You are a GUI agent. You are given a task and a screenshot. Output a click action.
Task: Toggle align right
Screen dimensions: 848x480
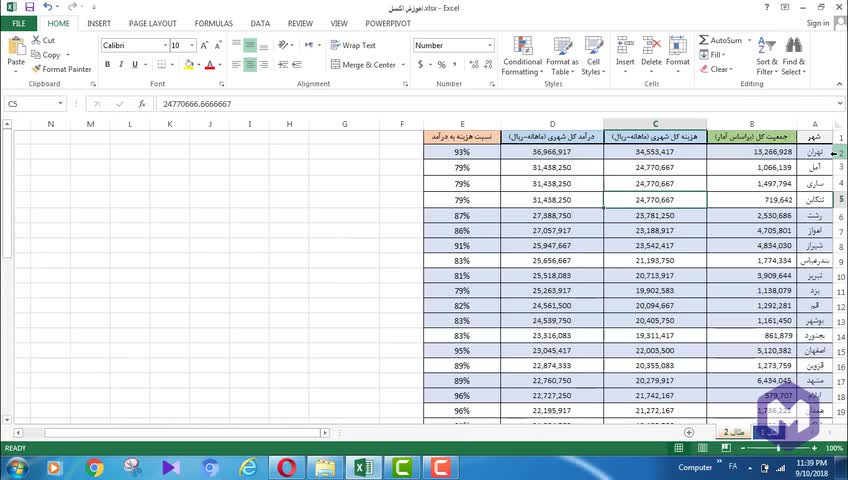click(264, 64)
